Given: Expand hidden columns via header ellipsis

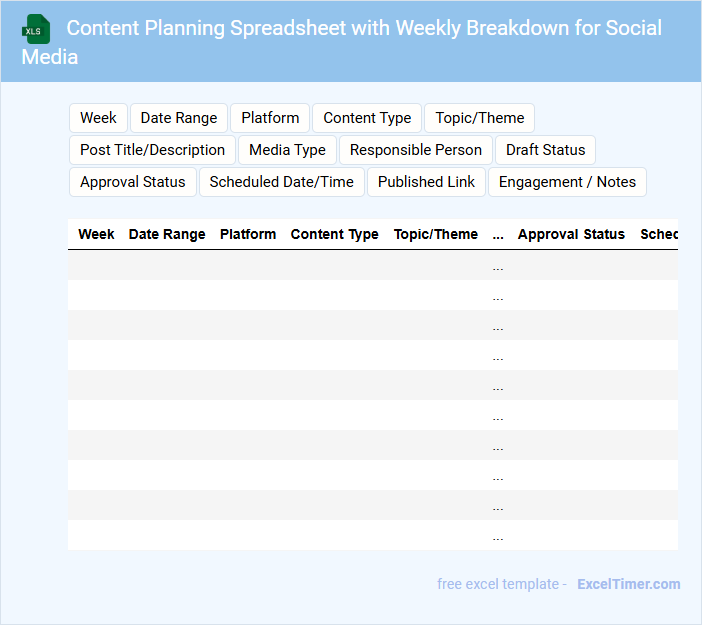Looking at the screenshot, I should tap(498, 235).
